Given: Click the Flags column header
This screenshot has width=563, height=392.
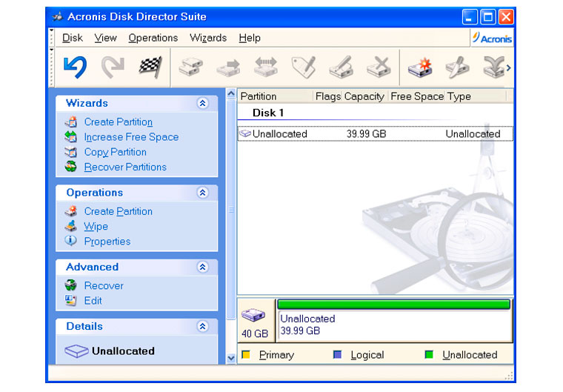Looking at the screenshot, I should pos(327,96).
